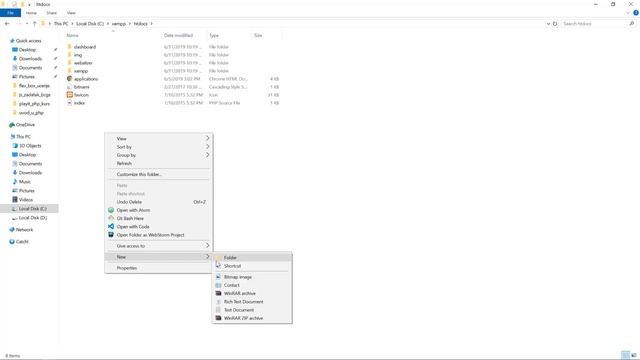Click the WebStorm icon in context menu

coord(111,235)
